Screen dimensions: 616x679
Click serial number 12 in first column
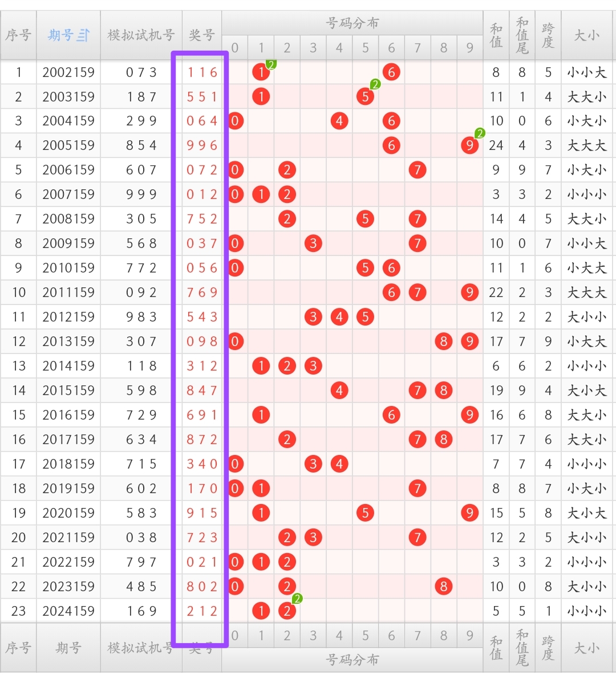pyautogui.click(x=19, y=341)
